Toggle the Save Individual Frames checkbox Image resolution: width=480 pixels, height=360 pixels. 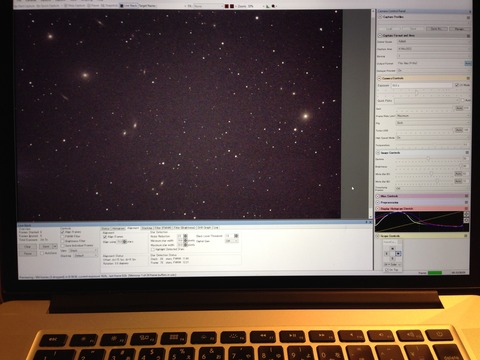[x=62, y=246]
